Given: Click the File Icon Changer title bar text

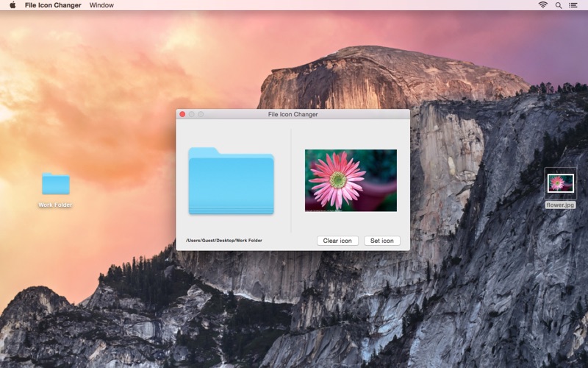Looking at the screenshot, I should 293,114.
